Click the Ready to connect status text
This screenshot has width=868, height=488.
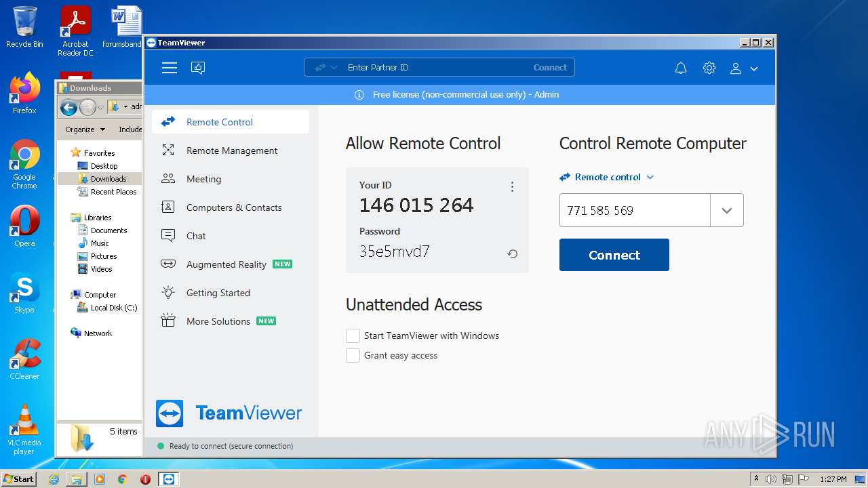(231, 446)
